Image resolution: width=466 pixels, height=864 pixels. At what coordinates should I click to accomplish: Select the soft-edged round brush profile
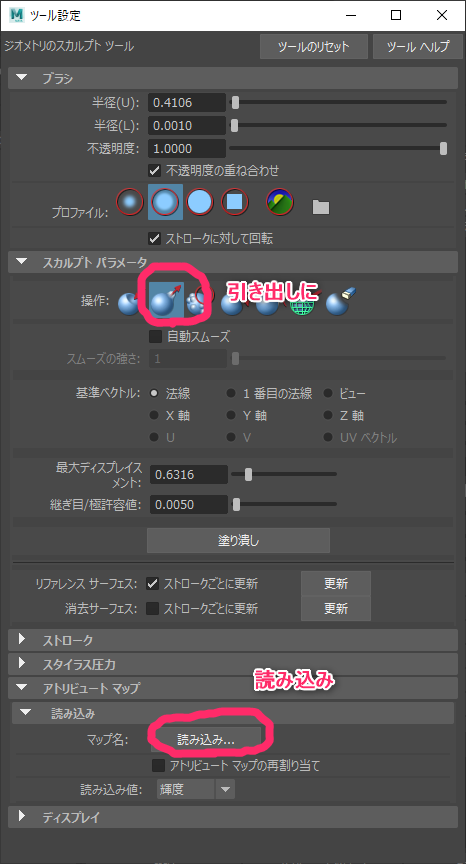point(165,202)
